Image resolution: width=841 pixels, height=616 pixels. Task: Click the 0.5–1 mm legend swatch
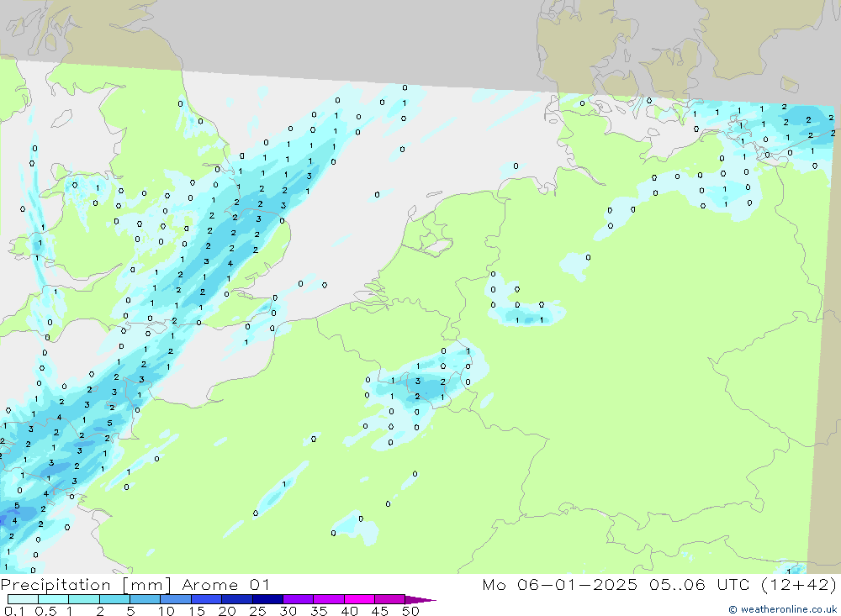coord(53,599)
